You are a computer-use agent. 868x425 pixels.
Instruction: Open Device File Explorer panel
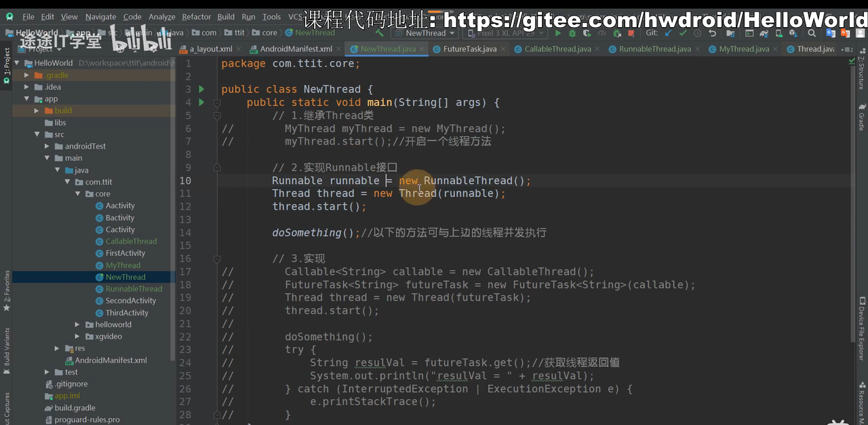[x=861, y=327]
